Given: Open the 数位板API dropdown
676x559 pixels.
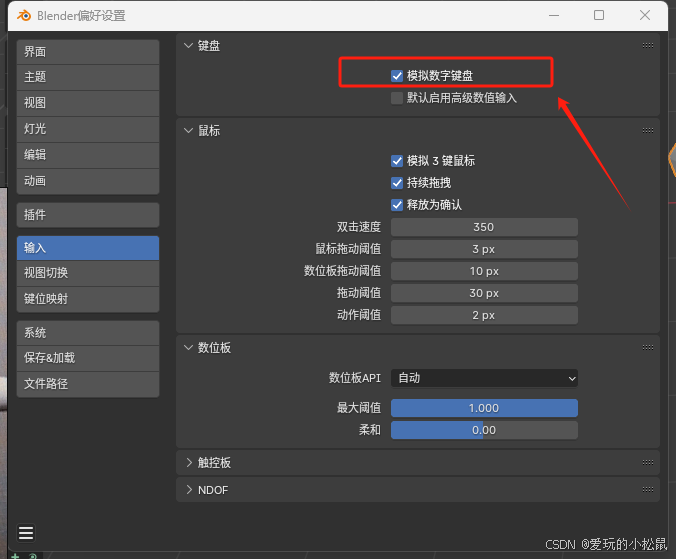Looking at the screenshot, I should [484, 378].
